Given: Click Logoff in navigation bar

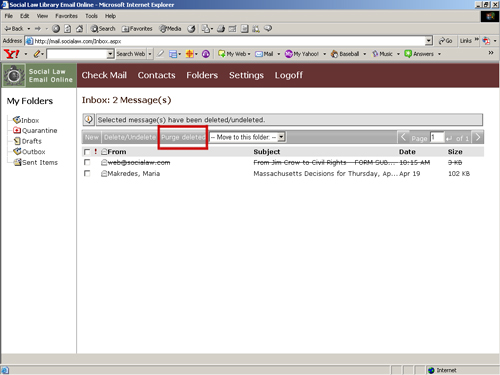Looking at the screenshot, I should pyautogui.click(x=289, y=75).
